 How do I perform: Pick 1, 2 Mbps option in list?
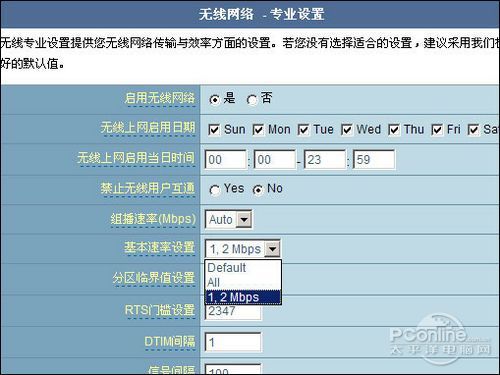[243, 297]
